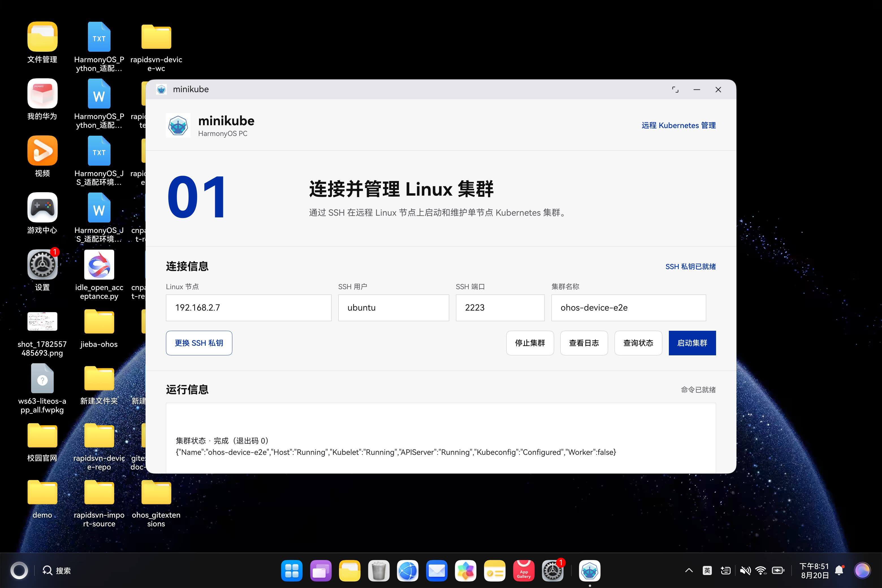The width and height of the screenshot is (882, 588).
Task: Click 停止集群 button
Action: (530, 343)
